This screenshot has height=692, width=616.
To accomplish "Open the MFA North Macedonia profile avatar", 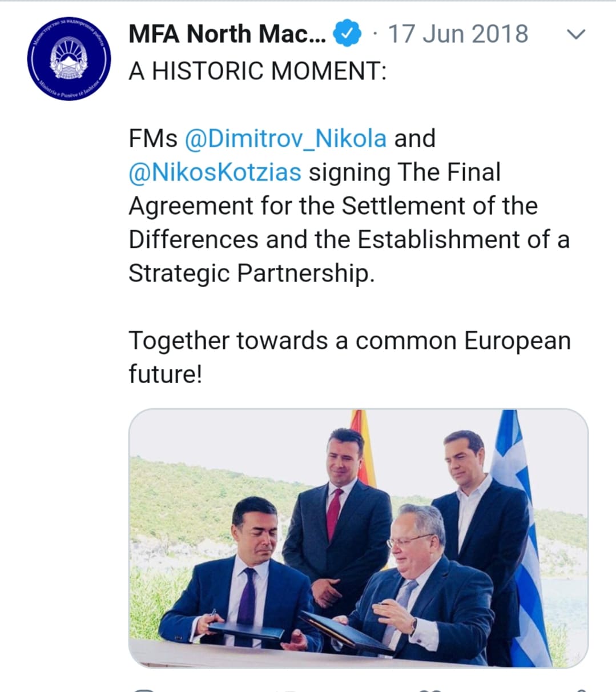I will 69,58.
